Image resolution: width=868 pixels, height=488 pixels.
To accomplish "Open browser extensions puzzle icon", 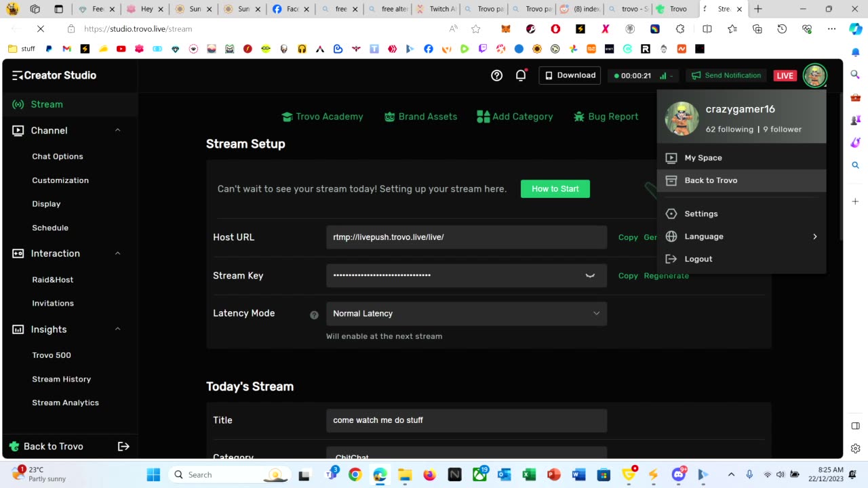I will [680, 29].
